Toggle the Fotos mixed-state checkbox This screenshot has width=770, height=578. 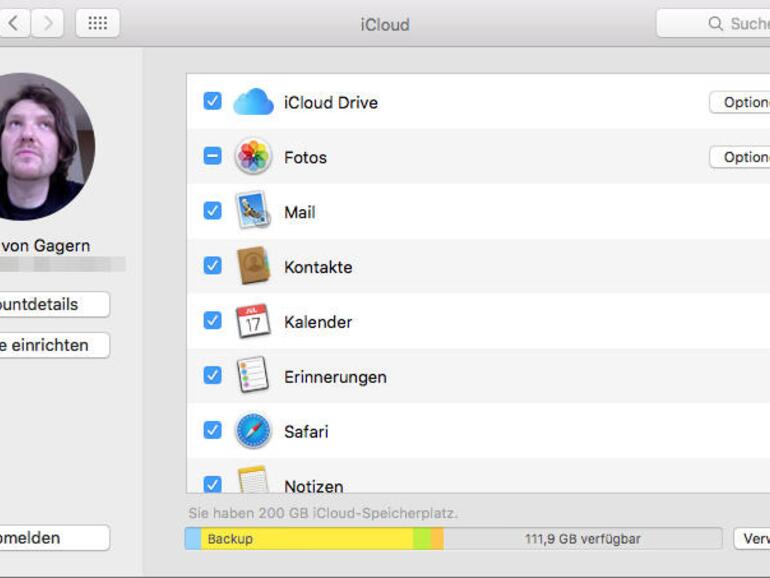212,156
